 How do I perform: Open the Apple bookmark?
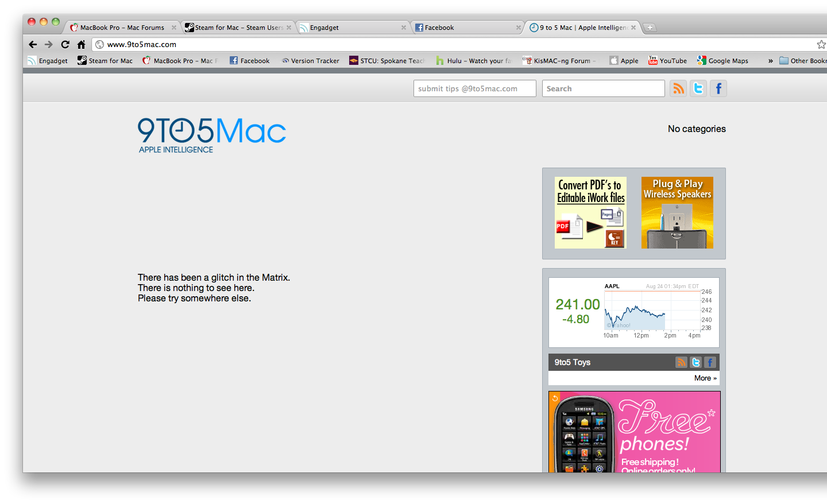tap(624, 61)
